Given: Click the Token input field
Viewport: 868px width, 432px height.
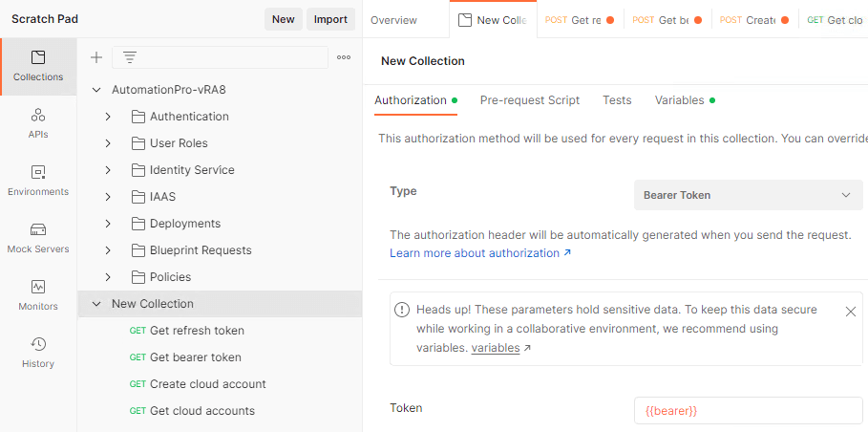Looking at the screenshot, I should coord(748,410).
